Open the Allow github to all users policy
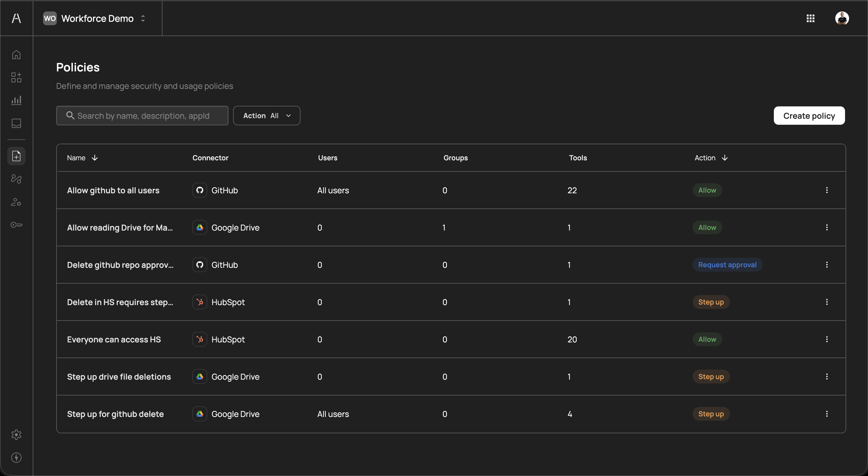868x476 pixels. 113,190
